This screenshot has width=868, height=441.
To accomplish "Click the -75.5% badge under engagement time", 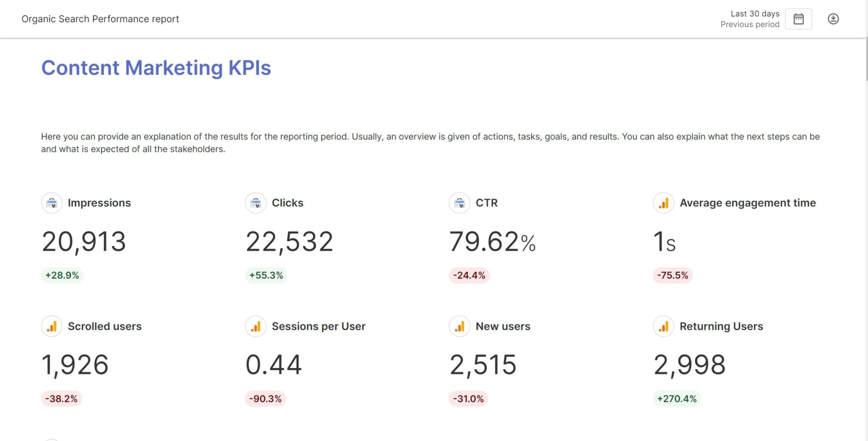I will [673, 275].
